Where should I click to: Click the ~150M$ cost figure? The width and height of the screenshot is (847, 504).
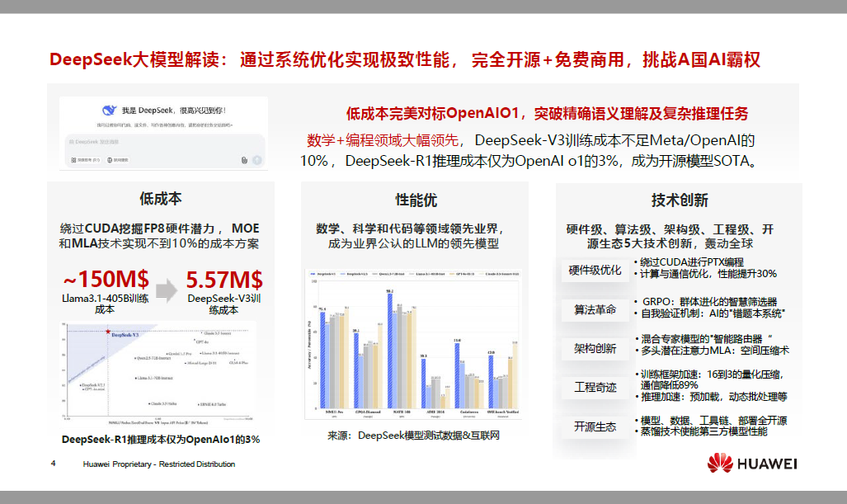tap(106, 280)
